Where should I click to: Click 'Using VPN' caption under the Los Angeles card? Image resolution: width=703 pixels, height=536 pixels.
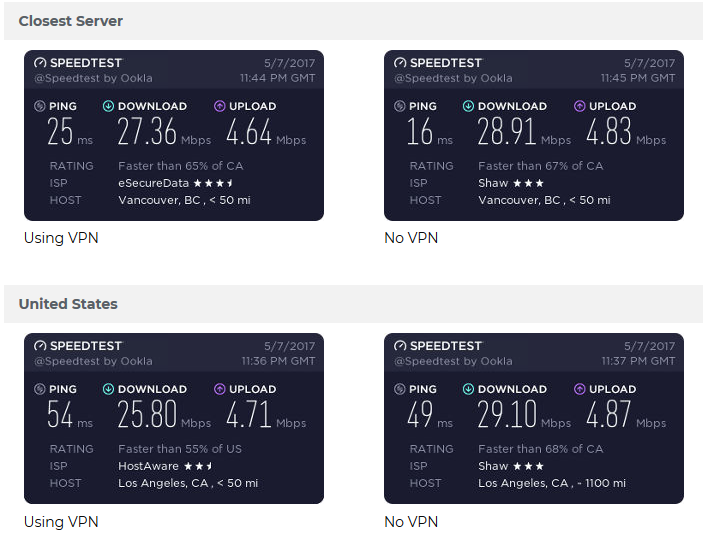(x=61, y=522)
